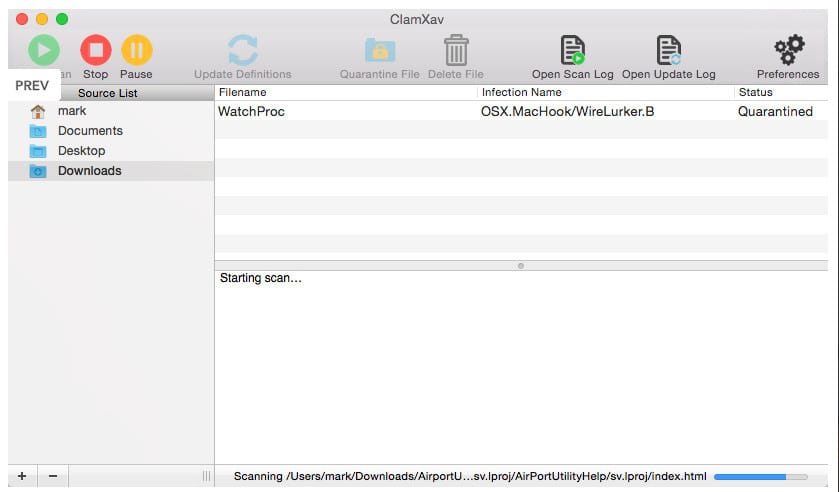Screen dimensions: 839x492
Task: Click the scan progress bar
Action: [x=760, y=477]
